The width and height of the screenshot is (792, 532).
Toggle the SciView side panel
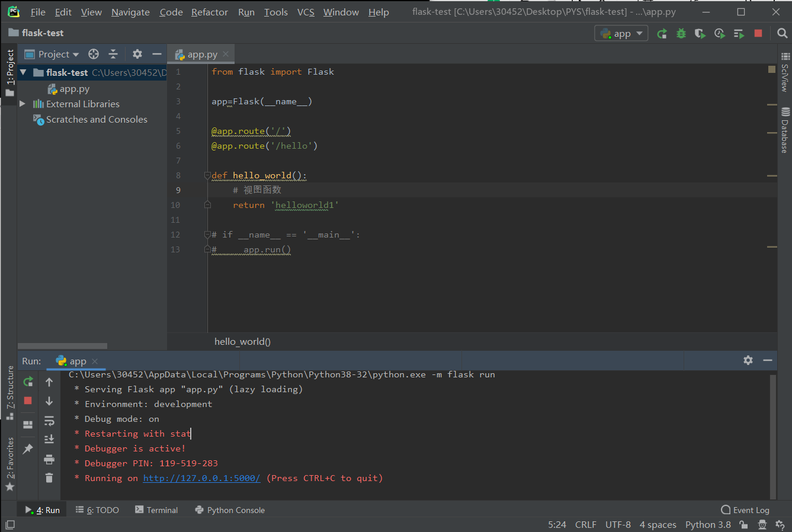click(x=784, y=72)
